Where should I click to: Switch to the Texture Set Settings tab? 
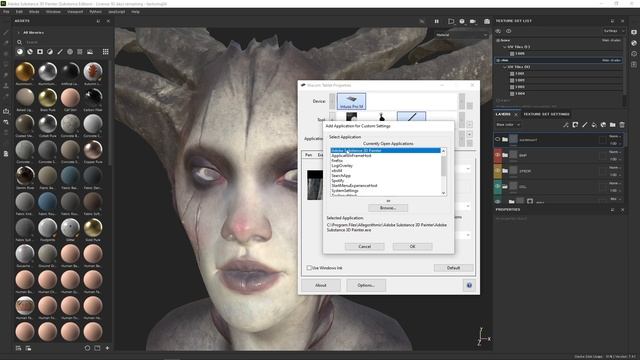(x=547, y=114)
